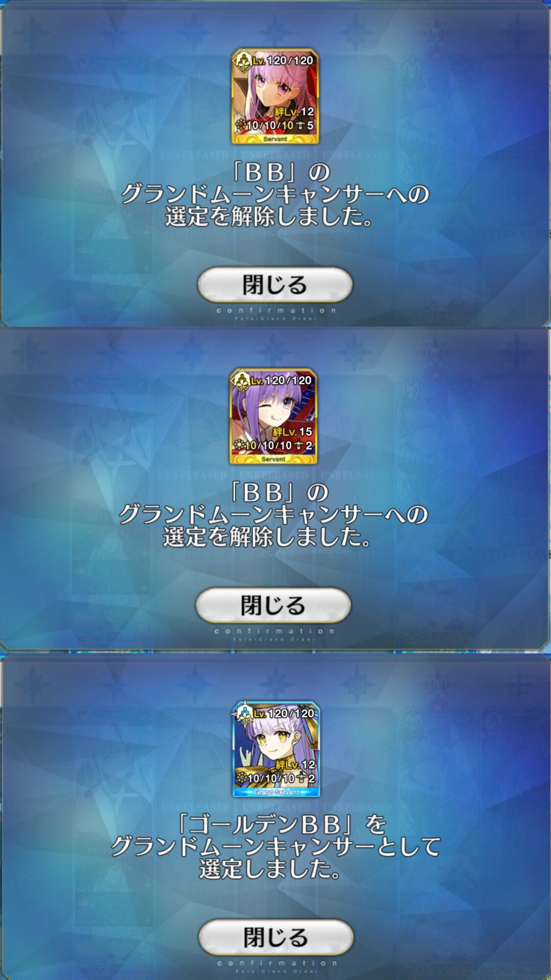Click Grand class crest on Golden BB card

click(x=244, y=713)
